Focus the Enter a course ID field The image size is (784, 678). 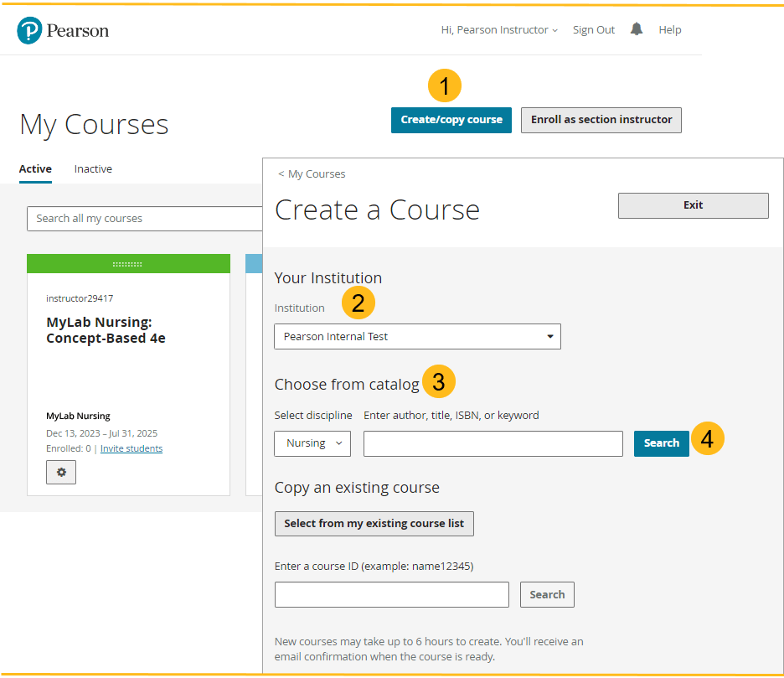[391, 594]
